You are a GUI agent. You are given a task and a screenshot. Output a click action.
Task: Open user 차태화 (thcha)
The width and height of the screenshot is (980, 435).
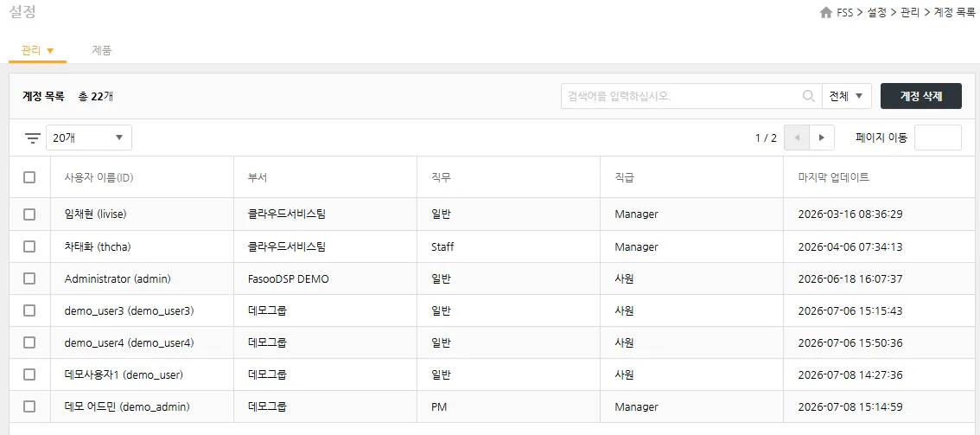tap(98, 246)
